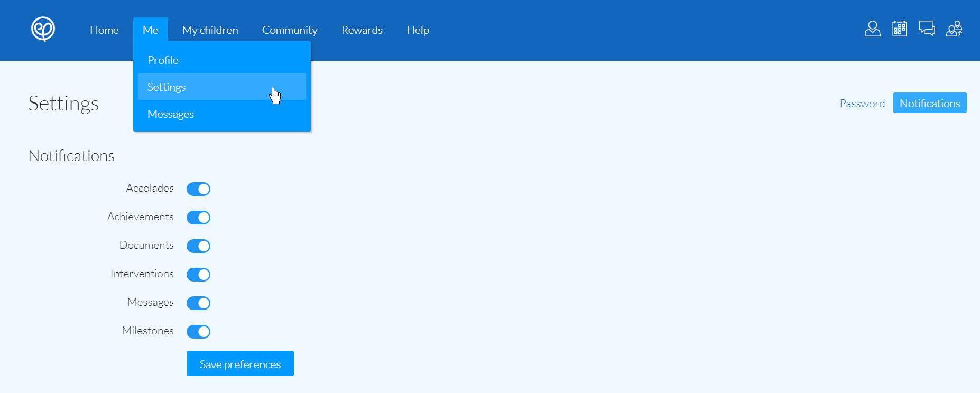This screenshot has width=980, height=393.
Task: Choose Settings in the Me dropdown
Action: 167,87
